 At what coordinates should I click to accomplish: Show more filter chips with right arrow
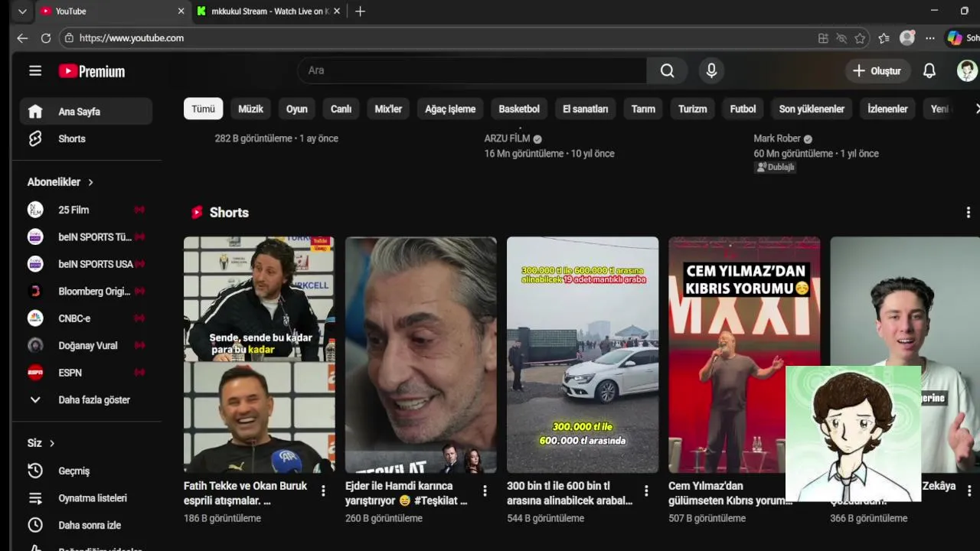[x=976, y=109]
